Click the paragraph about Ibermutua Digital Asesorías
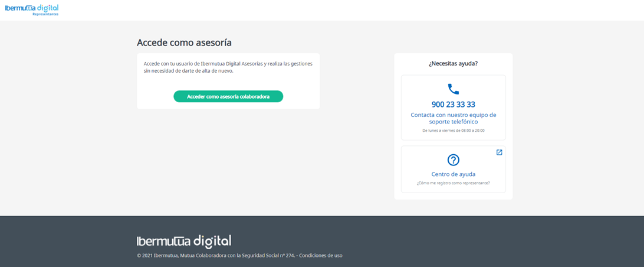This screenshot has height=267, width=644. point(228,67)
